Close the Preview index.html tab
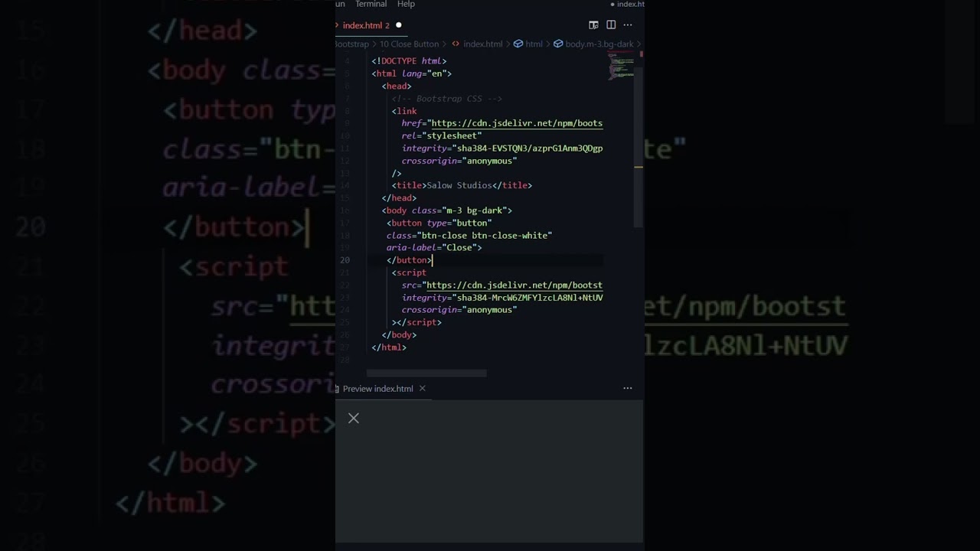 click(422, 389)
